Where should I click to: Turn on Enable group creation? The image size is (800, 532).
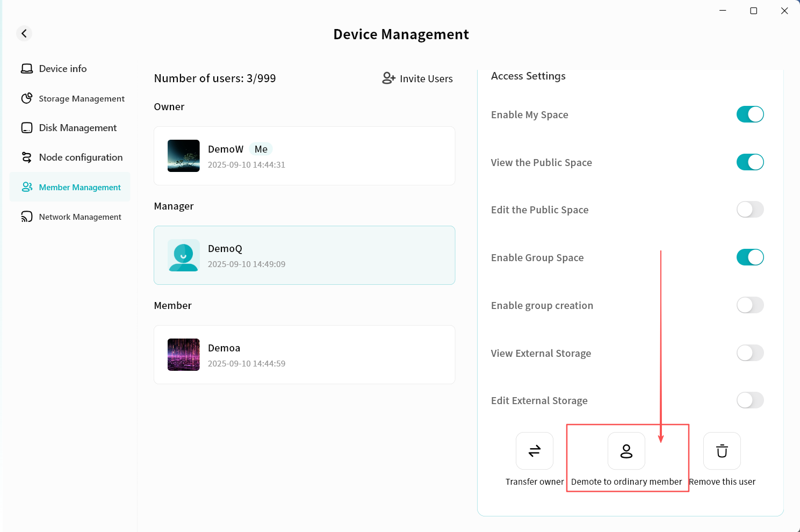[x=749, y=305]
